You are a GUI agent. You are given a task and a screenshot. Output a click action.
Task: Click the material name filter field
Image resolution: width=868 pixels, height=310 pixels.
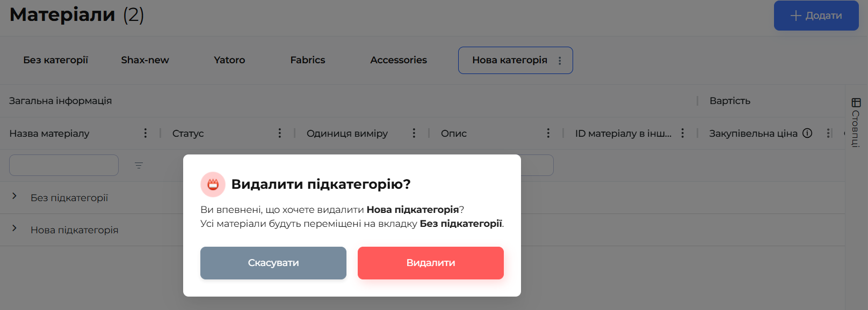coord(64,165)
